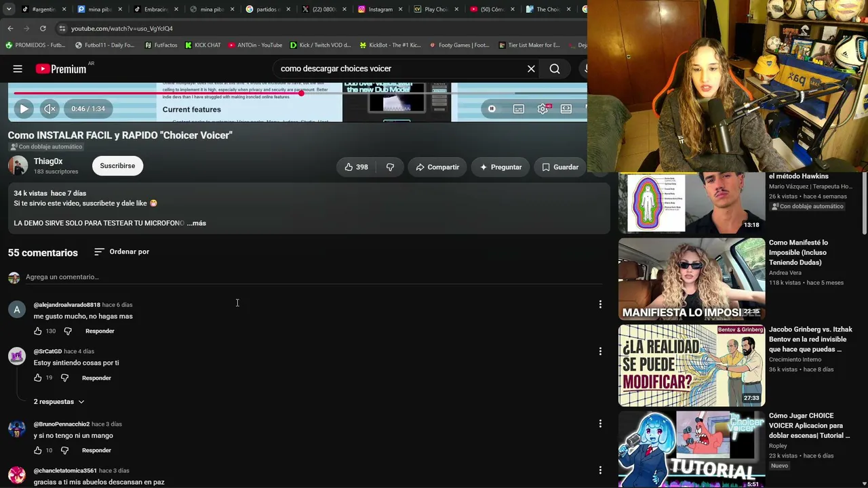Switch to the #argentina TikTok tab
Viewport: 868px width, 488px height.
(43, 9)
